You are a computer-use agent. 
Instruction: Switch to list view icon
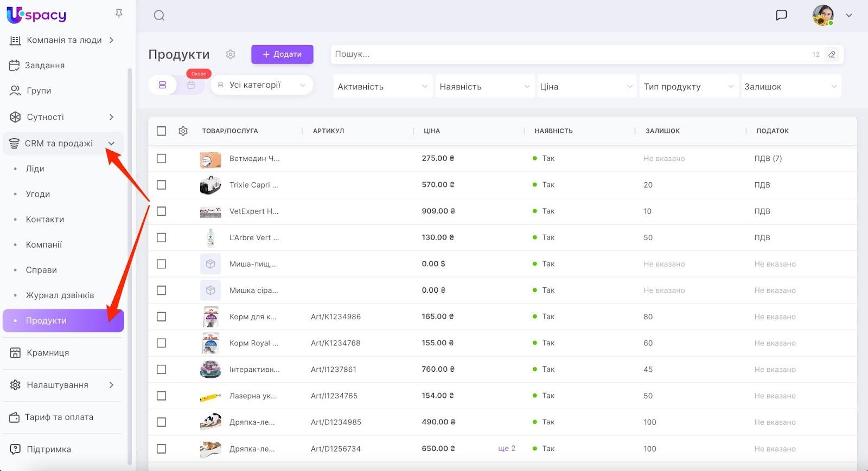click(162, 85)
